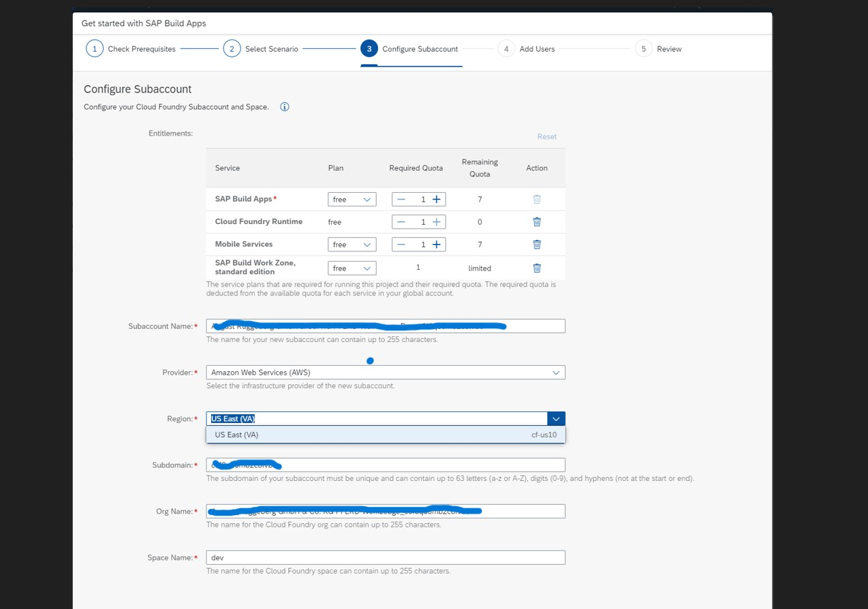Open the plan dropdown for SAP Build Apps

(x=352, y=200)
